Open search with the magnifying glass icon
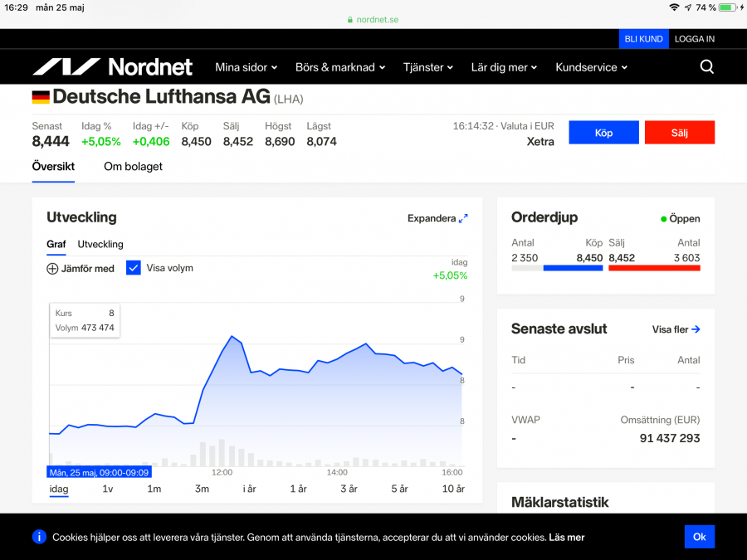Image resolution: width=747 pixels, height=560 pixels. 706,67
